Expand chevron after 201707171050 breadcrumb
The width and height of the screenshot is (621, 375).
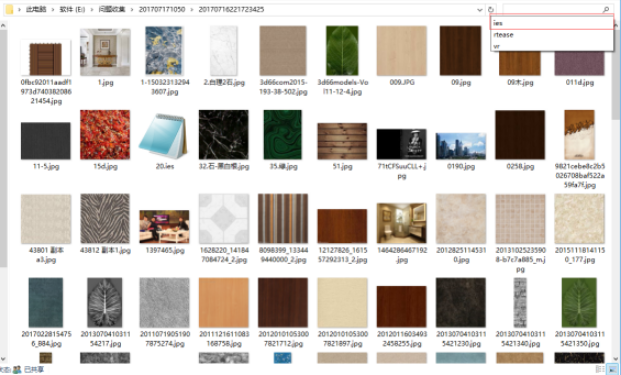[x=192, y=10]
